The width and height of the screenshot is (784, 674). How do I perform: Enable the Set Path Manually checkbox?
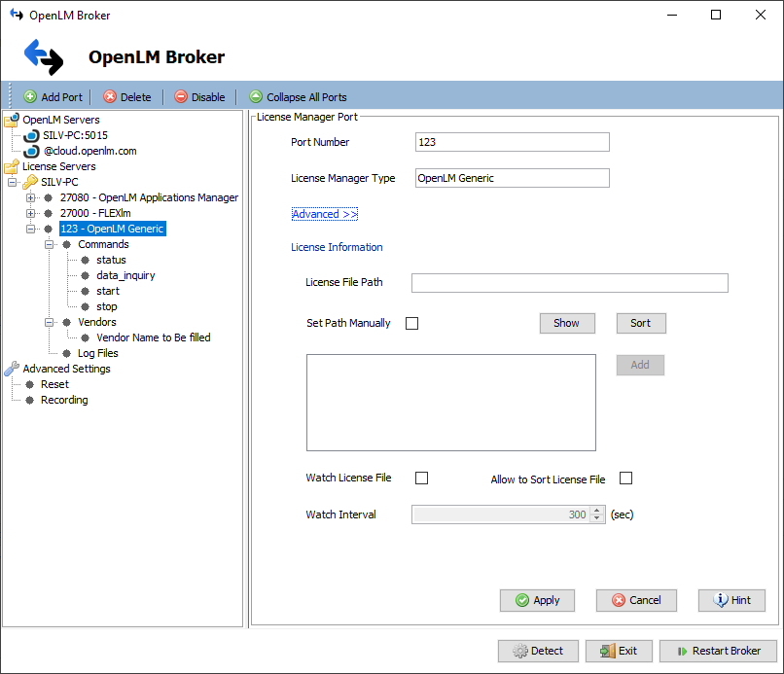pyautogui.click(x=411, y=322)
